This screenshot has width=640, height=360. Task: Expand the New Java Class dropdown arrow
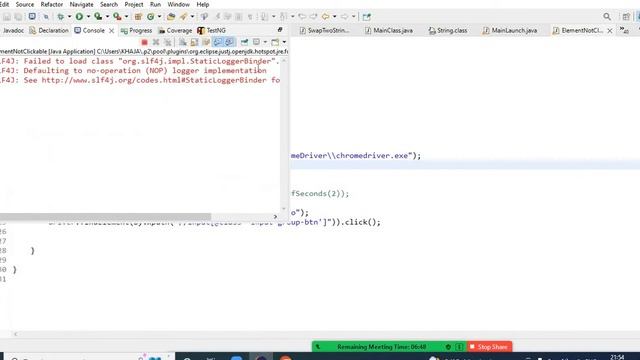159,17
